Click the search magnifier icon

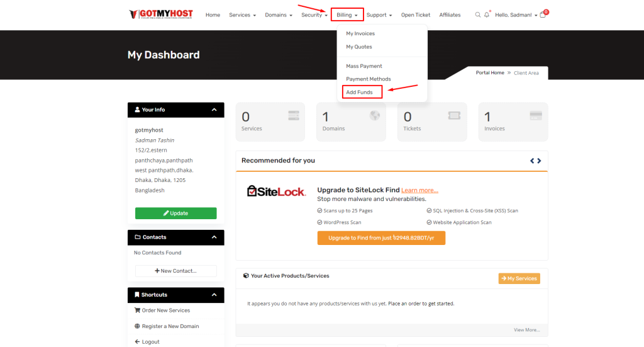[478, 14]
